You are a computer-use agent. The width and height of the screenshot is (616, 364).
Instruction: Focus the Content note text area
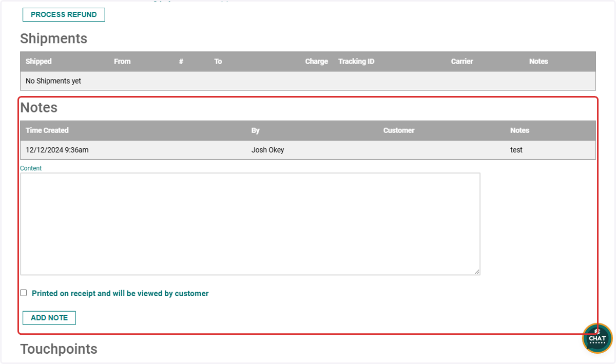[250, 224]
